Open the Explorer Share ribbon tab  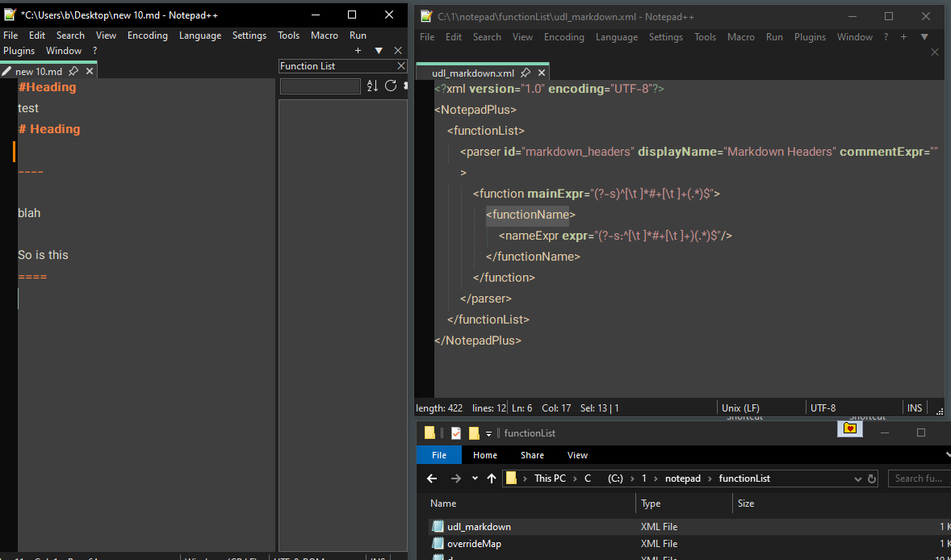pos(532,455)
